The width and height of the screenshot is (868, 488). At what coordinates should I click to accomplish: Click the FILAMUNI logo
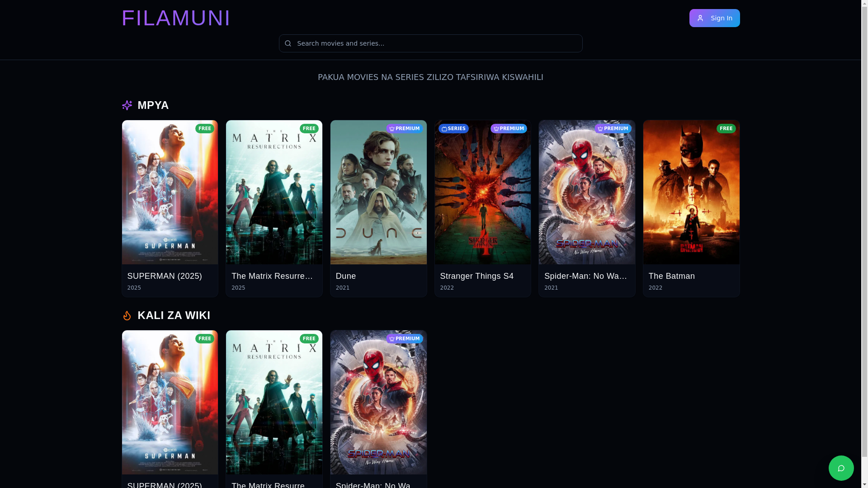click(x=176, y=18)
